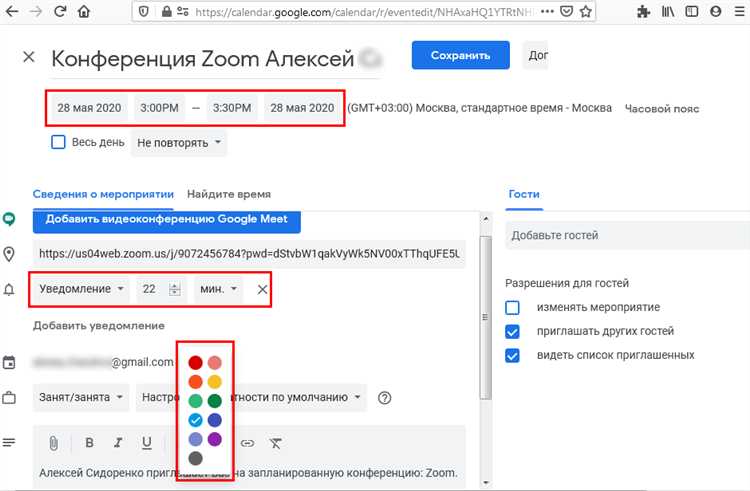Uncheck 'видеть список приглашенных' permission

tap(512, 355)
